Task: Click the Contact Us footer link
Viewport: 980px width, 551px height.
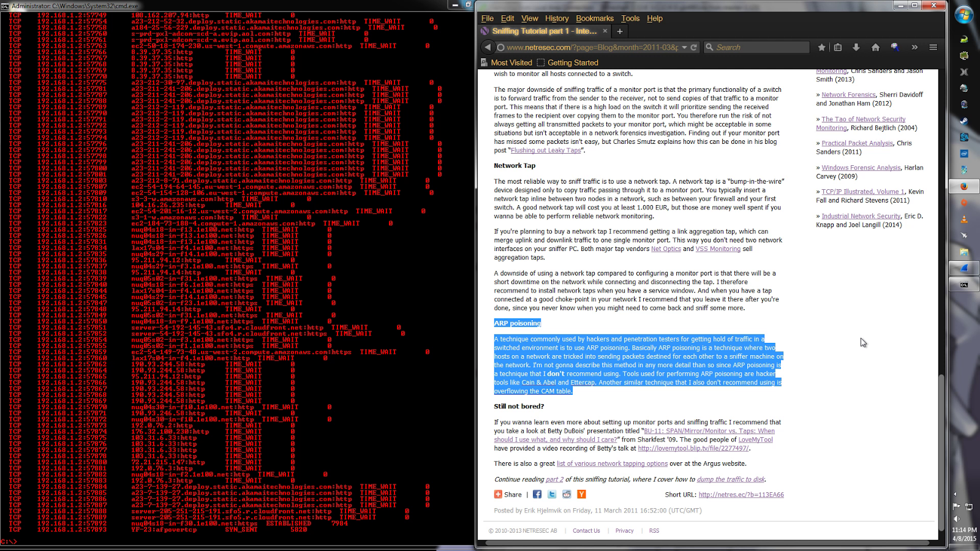Action: click(586, 531)
